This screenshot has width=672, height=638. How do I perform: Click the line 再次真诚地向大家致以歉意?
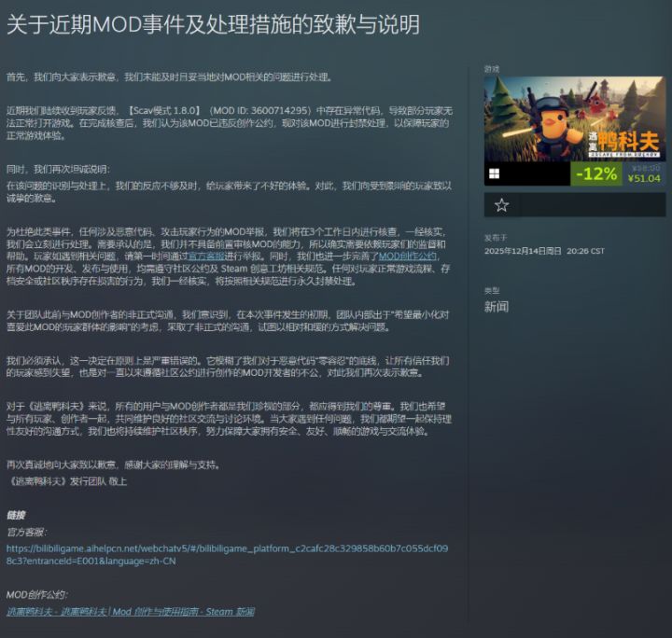pos(115,465)
